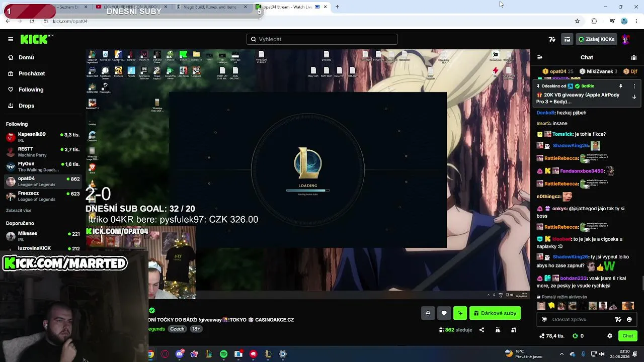The width and height of the screenshot is (644, 362).
Task: Unpin the BotRix pinned message
Action: pyautogui.click(x=621, y=86)
